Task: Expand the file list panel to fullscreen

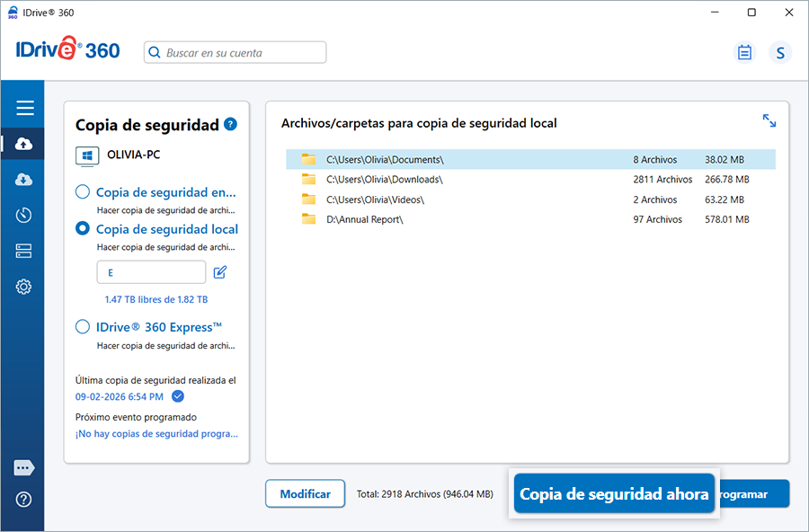Action: [769, 120]
